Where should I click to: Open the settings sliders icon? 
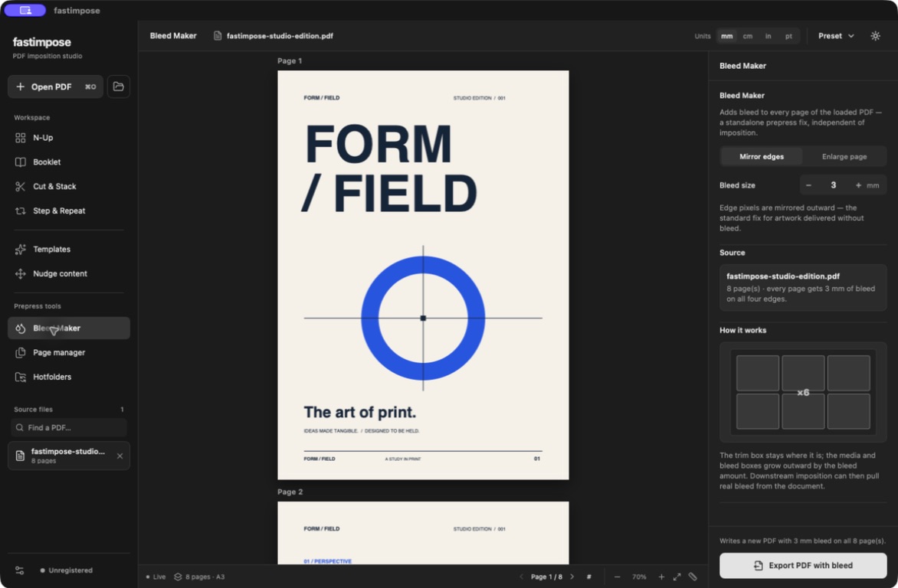19,570
